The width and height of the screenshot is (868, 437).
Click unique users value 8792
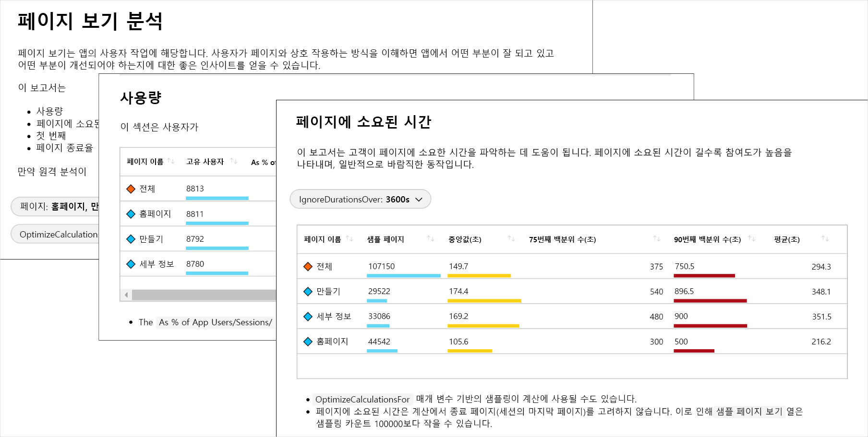[195, 239]
